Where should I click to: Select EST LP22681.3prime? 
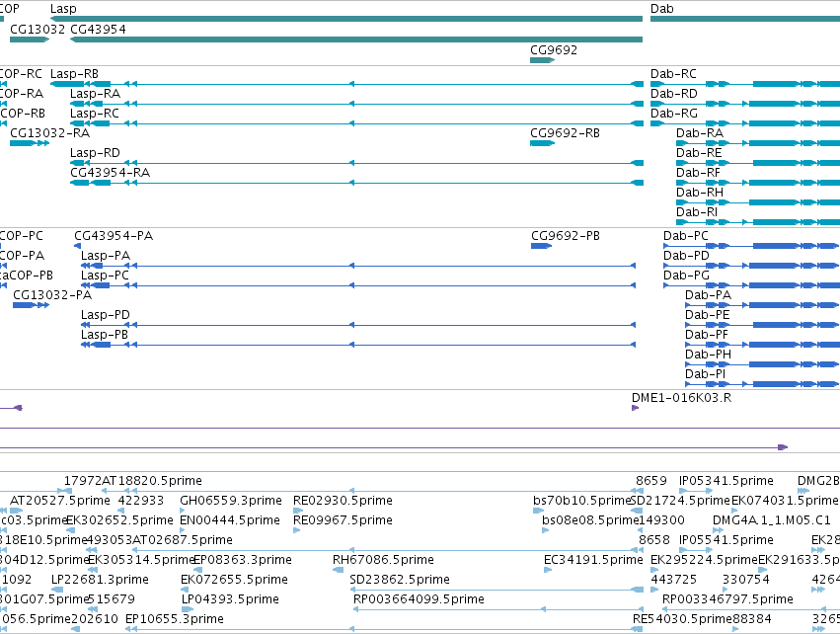100,580
